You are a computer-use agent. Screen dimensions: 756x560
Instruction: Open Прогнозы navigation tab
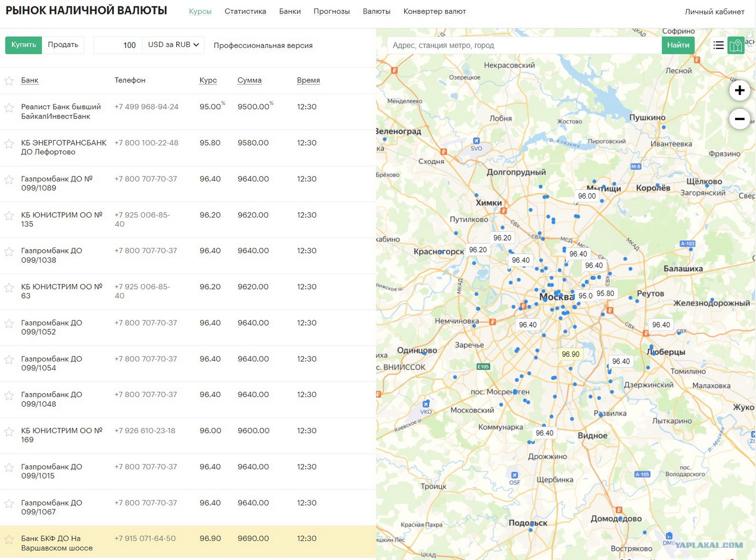pos(332,11)
